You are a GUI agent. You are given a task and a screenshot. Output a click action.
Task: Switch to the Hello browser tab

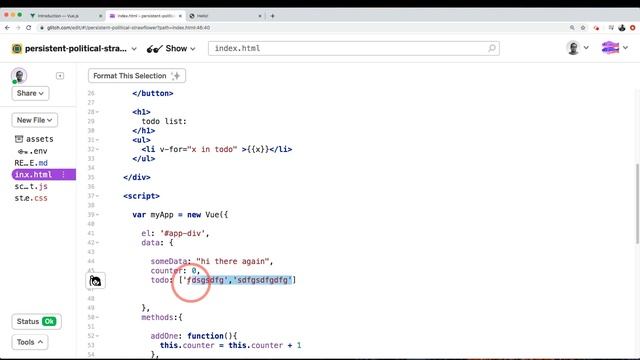[226, 16]
